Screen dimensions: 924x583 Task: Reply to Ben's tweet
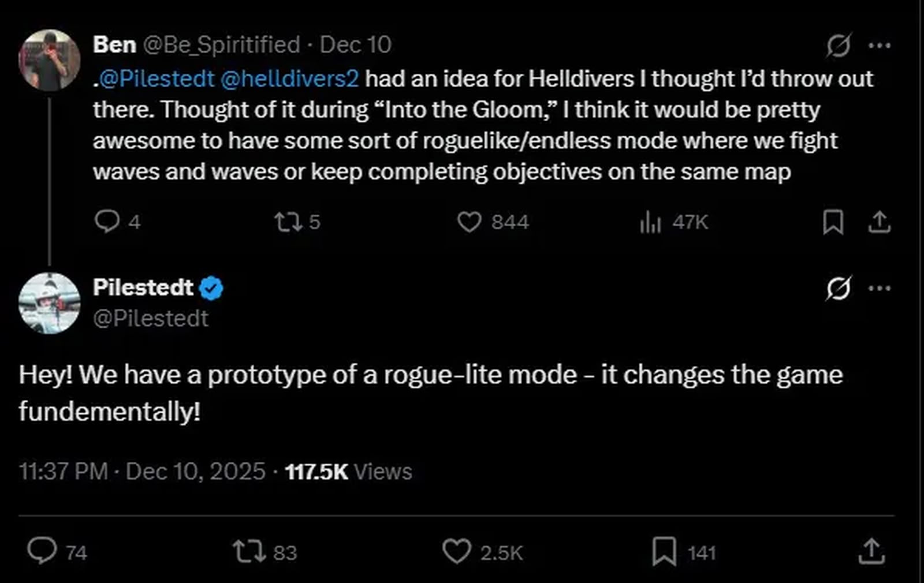(x=107, y=222)
